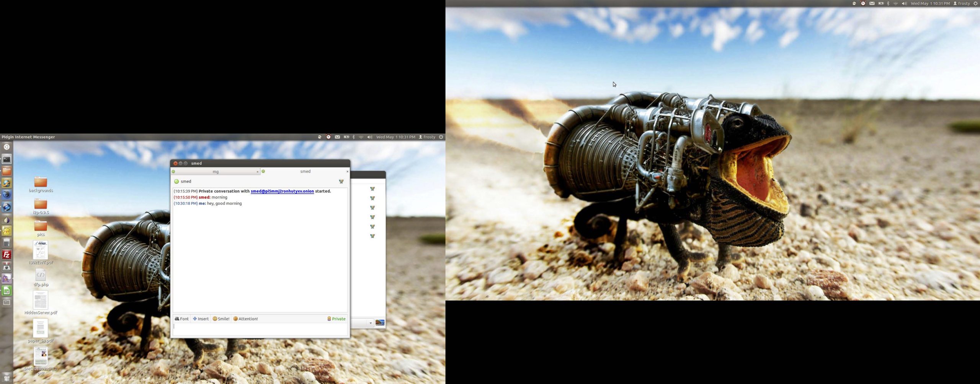
Task: Open the Font formatting menu
Action: [181, 319]
